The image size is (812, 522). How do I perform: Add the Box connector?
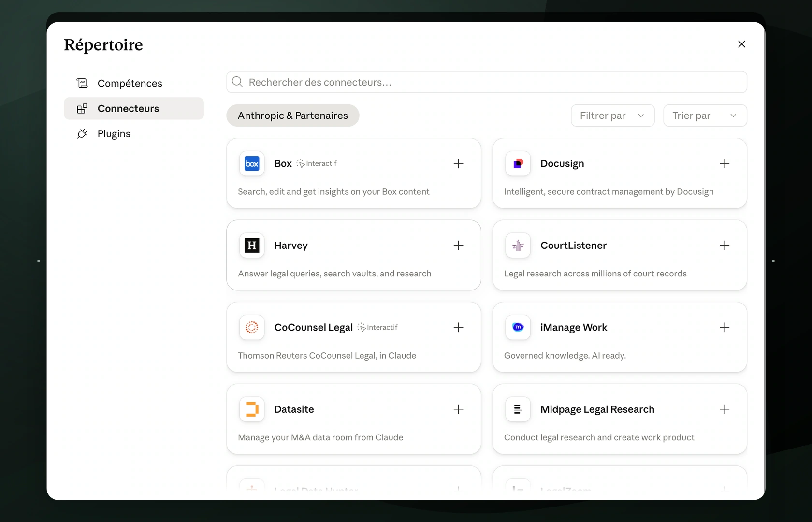click(459, 163)
